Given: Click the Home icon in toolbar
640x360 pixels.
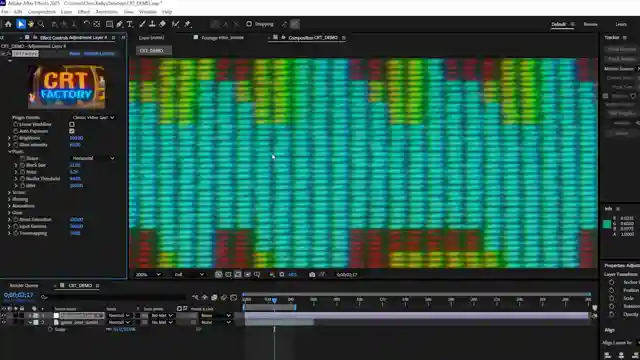Looking at the screenshot, I should coord(8,24).
